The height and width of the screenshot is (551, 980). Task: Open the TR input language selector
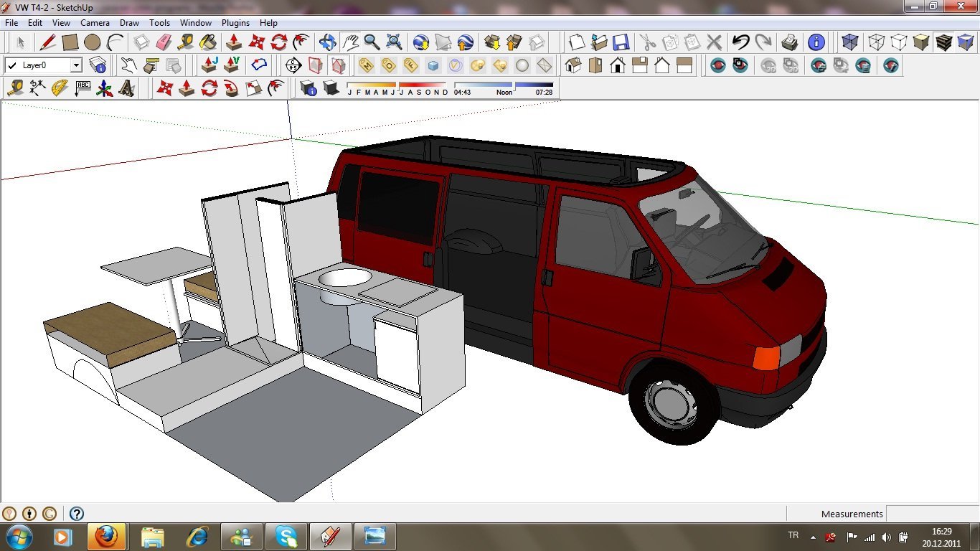point(793,536)
